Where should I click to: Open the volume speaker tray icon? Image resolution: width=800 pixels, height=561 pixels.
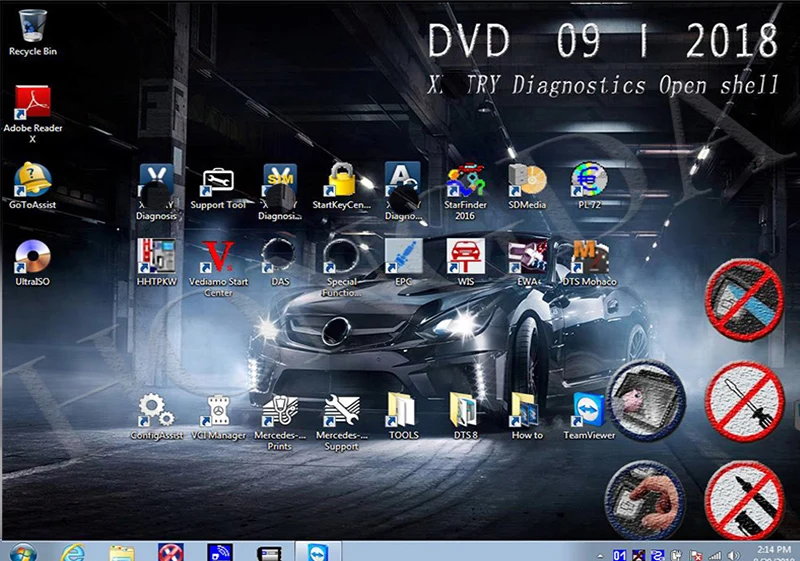coord(734,556)
